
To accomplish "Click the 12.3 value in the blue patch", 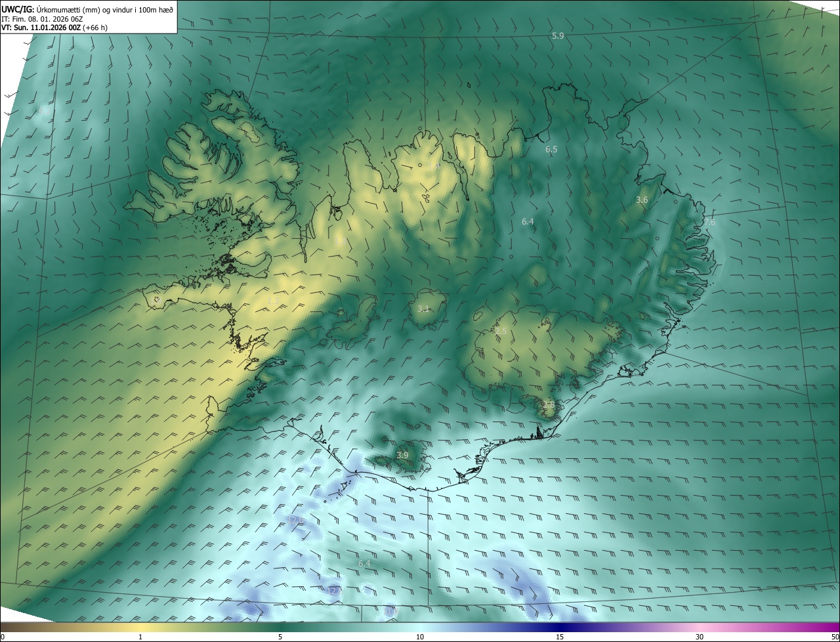I will [x=333, y=591].
